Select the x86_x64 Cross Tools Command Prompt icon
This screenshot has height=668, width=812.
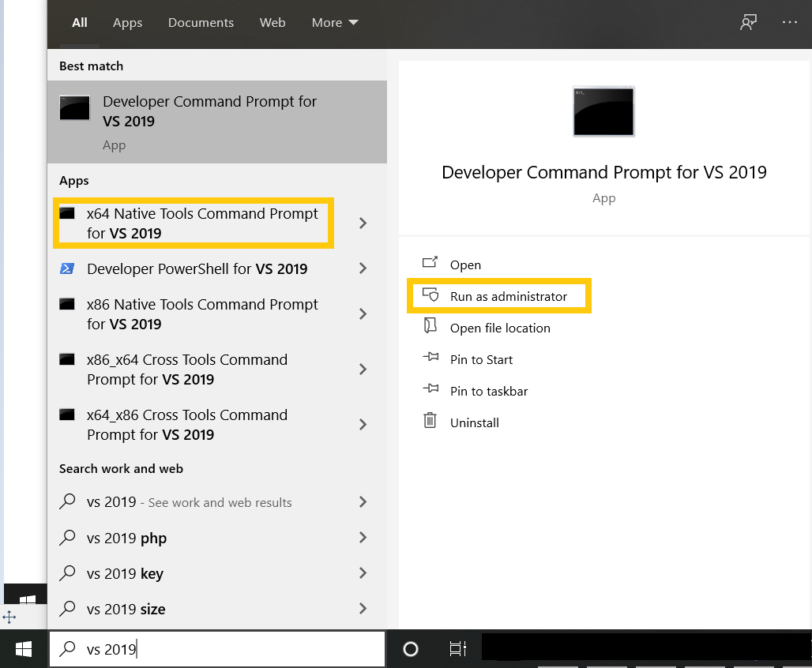click(x=67, y=360)
